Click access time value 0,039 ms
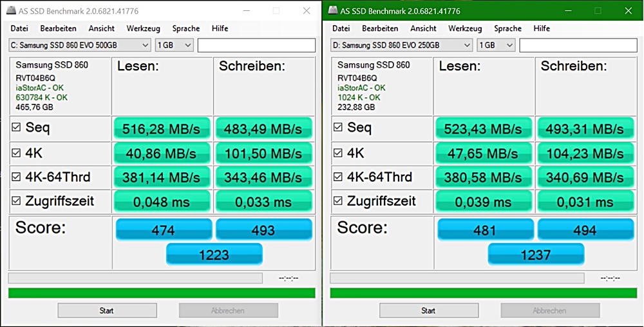The height and width of the screenshot is (327, 644). (484, 201)
